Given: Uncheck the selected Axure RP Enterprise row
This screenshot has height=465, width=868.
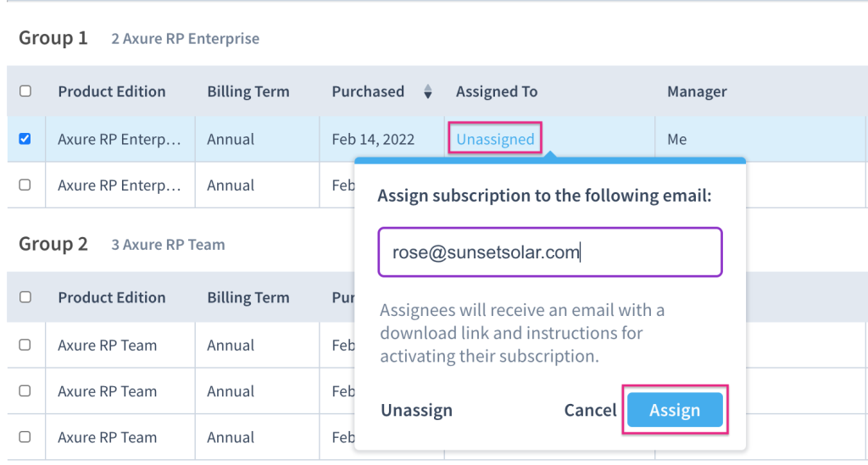Looking at the screenshot, I should [25, 139].
